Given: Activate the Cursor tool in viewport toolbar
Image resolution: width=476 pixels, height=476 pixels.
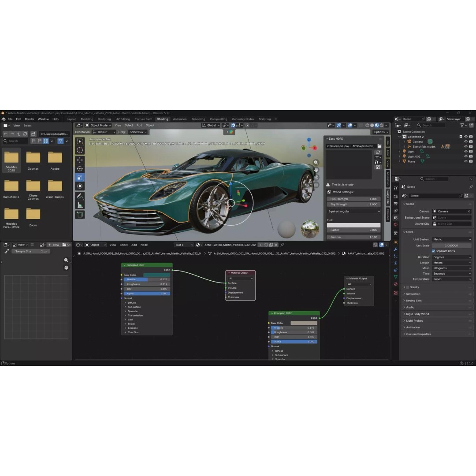Looking at the screenshot, I should 80,150.
